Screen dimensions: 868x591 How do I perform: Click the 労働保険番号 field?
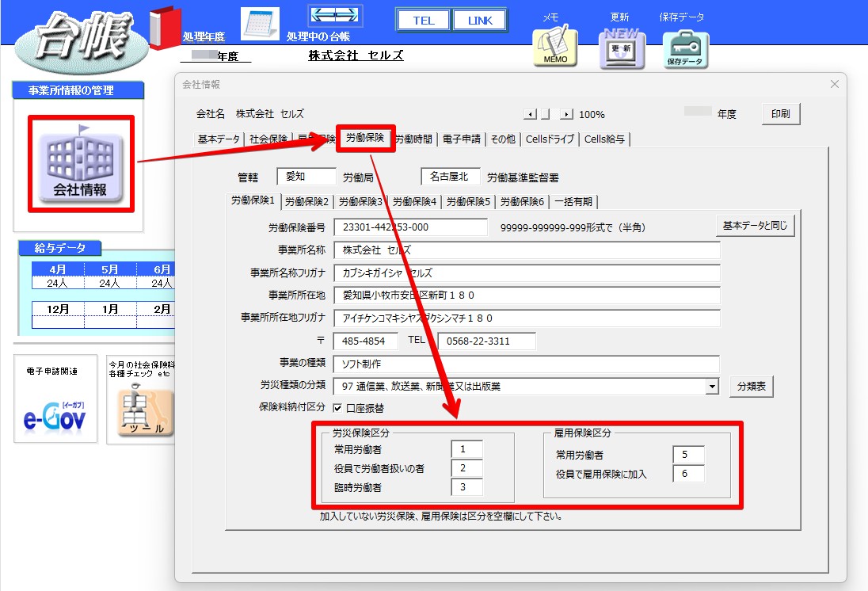click(411, 227)
